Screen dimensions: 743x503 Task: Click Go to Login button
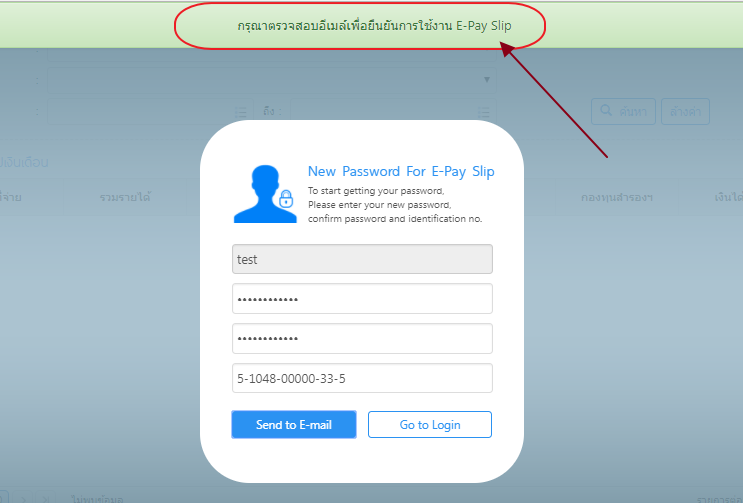(x=430, y=424)
